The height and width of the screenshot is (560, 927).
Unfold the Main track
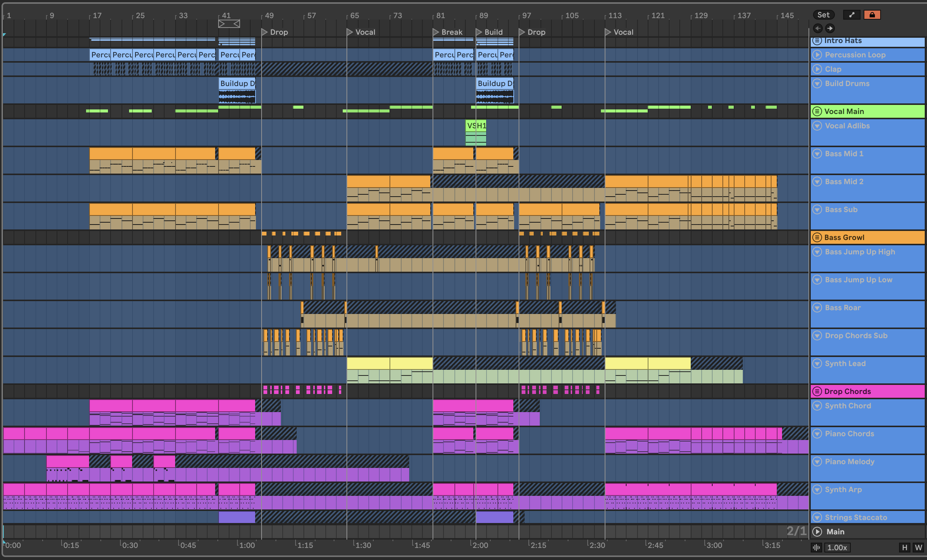[817, 532]
